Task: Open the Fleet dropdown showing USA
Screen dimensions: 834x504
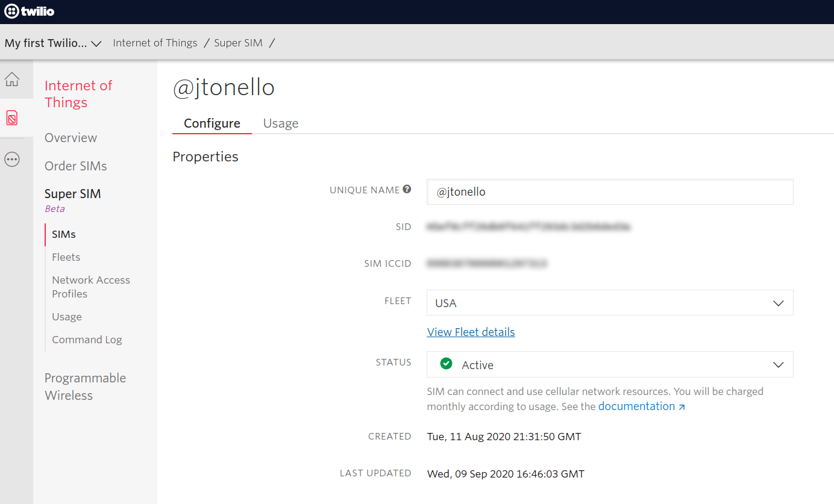Action: click(609, 303)
